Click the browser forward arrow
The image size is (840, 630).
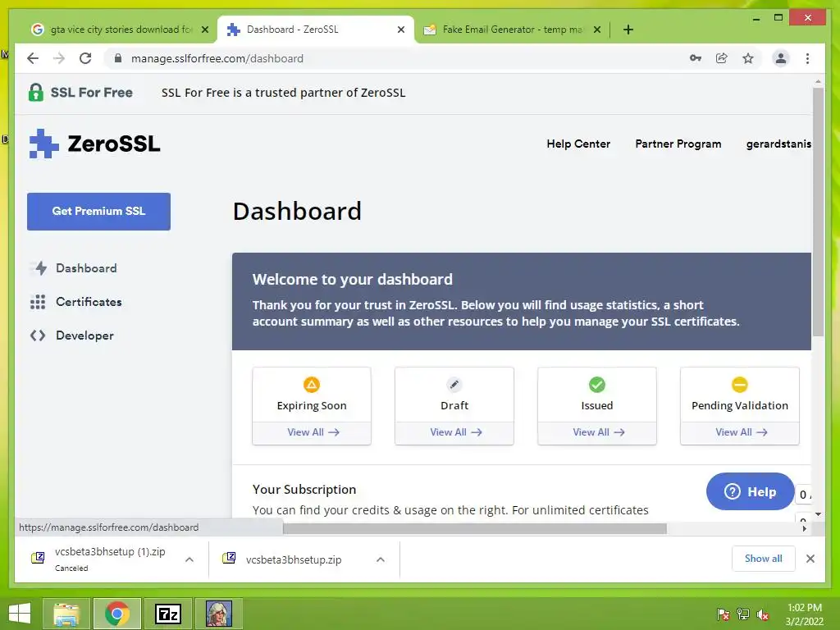coord(59,58)
